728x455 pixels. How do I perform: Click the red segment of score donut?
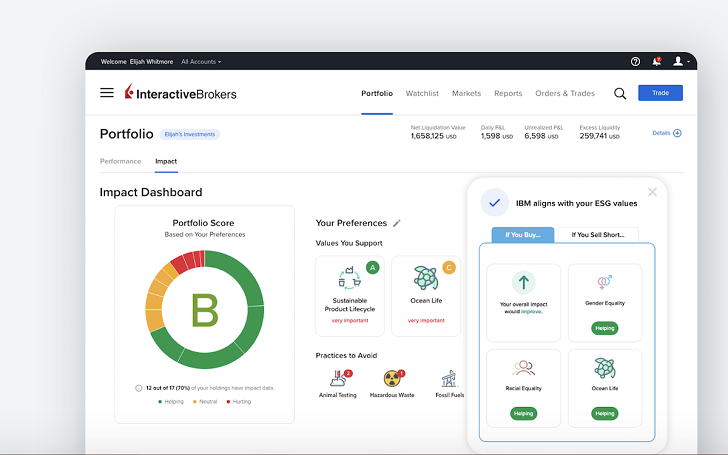click(185, 261)
